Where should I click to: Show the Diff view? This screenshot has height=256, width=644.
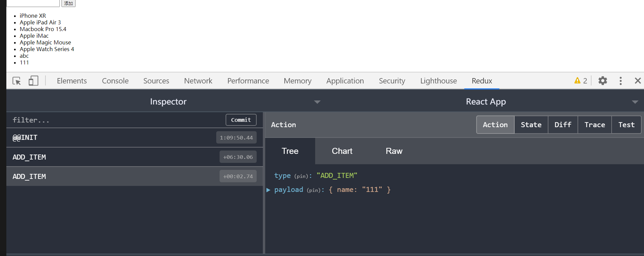(x=563, y=125)
